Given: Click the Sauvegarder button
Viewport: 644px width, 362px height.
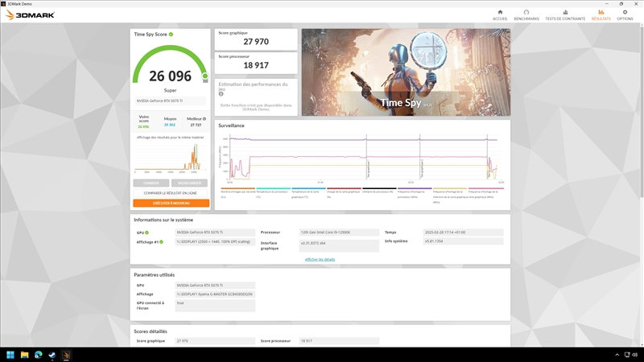Looking at the screenshot, I should [189, 183].
